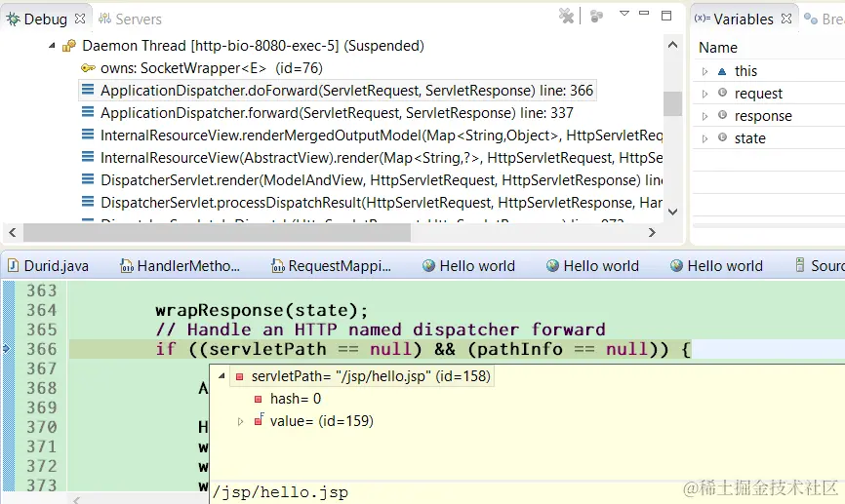The height and width of the screenshot is (504, 845).
Task: Switch to the Debug tab
Action: [45, 19]
